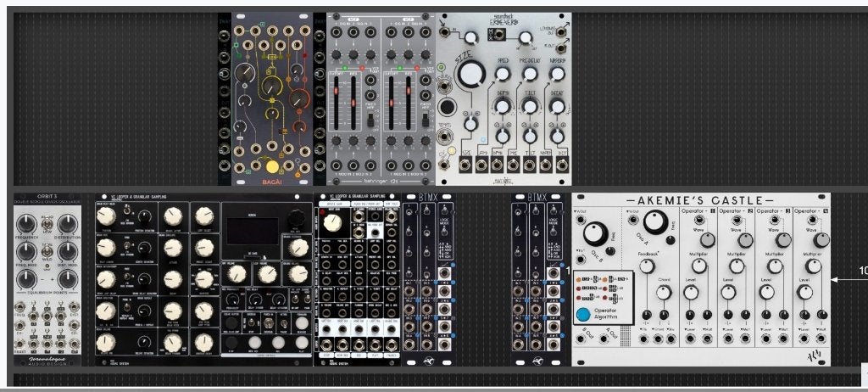Push the blue Operator Algorithm button
This screenshot has width=868, height=392.
click(x=583, y=314)
